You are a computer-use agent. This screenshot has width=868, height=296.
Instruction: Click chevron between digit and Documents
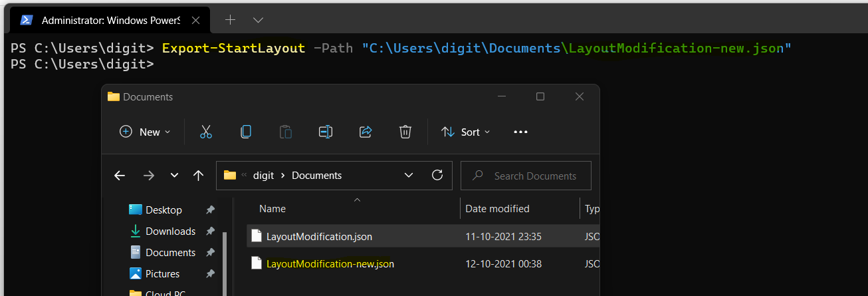click(x=282, y=176)
